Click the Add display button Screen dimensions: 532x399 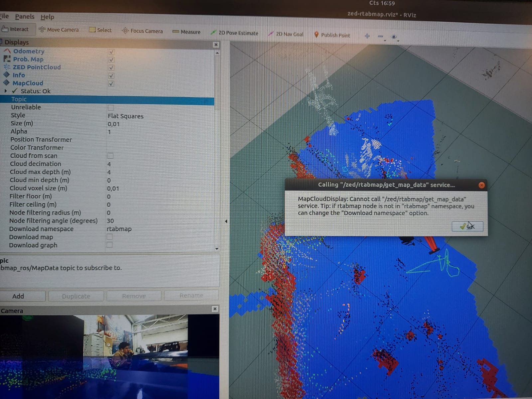[18, 296]
